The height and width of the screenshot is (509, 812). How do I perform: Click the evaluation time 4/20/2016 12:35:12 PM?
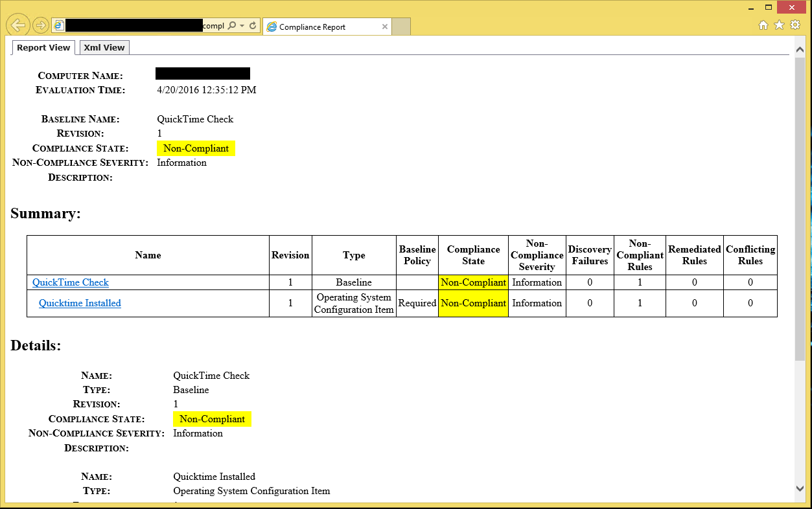point(207,90)
